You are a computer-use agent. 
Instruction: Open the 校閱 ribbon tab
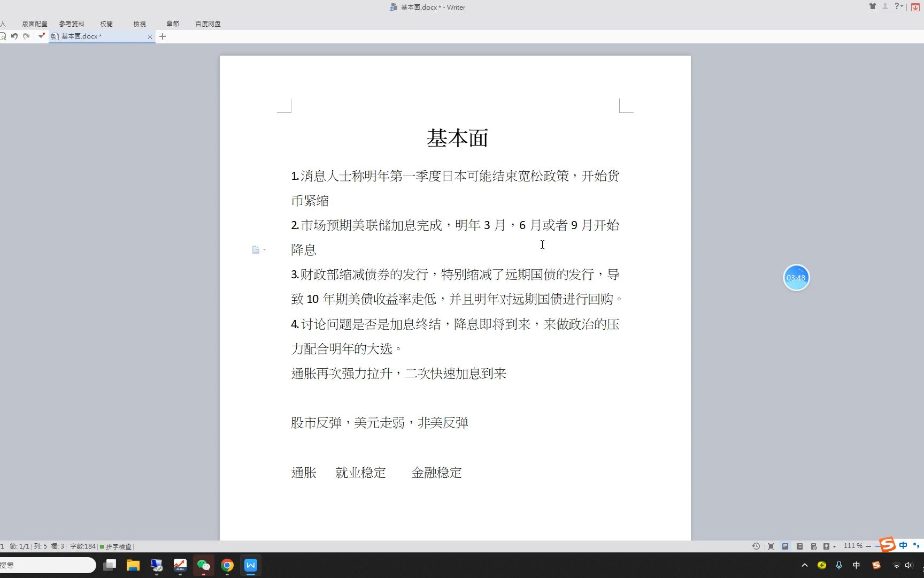click(x=106, y=24)
